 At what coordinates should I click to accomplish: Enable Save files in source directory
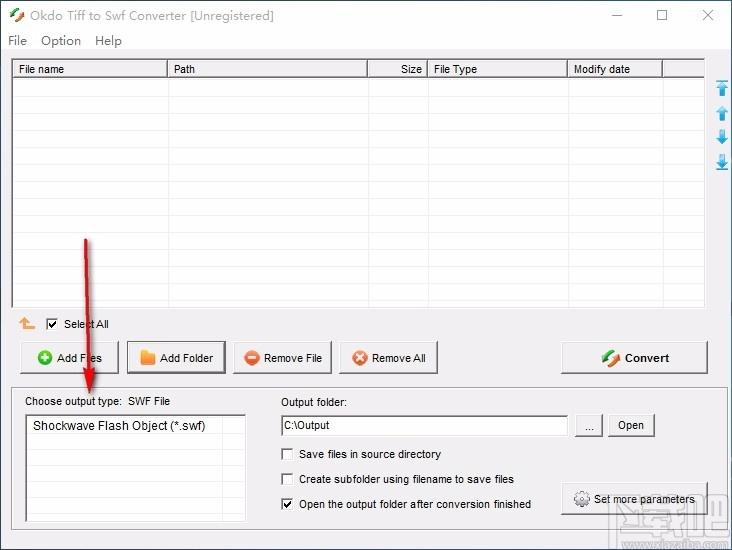coord(287,454)
